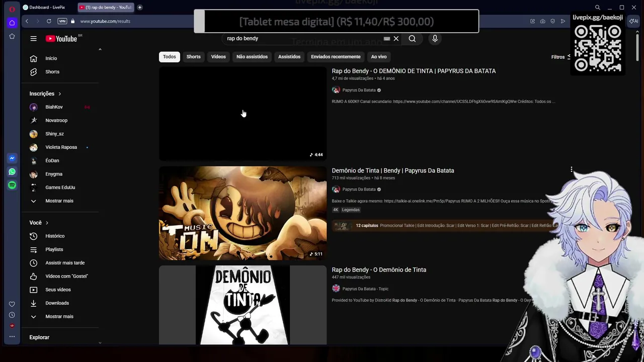644x362 pixels.
Task: Expand the Inscrições section chevron
Action: click(x=59, y=94)
